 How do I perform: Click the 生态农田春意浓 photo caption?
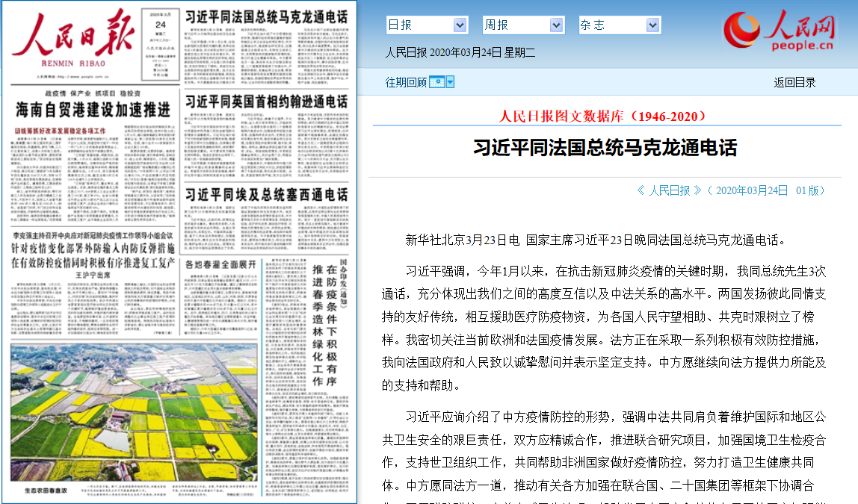(46, 491)
